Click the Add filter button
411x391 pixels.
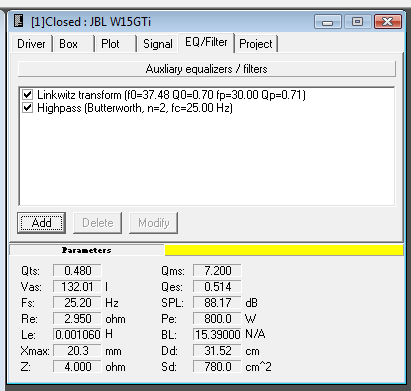coord(41,223)
